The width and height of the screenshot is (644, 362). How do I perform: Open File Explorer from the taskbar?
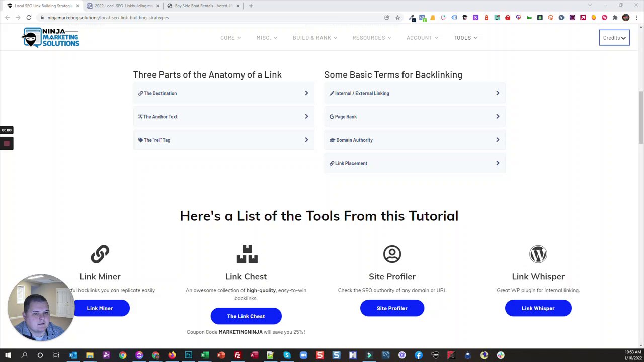(x=90, y=355)
